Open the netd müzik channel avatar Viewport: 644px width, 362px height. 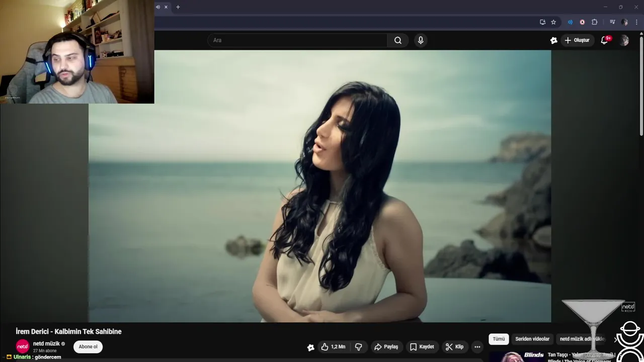(x=23, y=346)
